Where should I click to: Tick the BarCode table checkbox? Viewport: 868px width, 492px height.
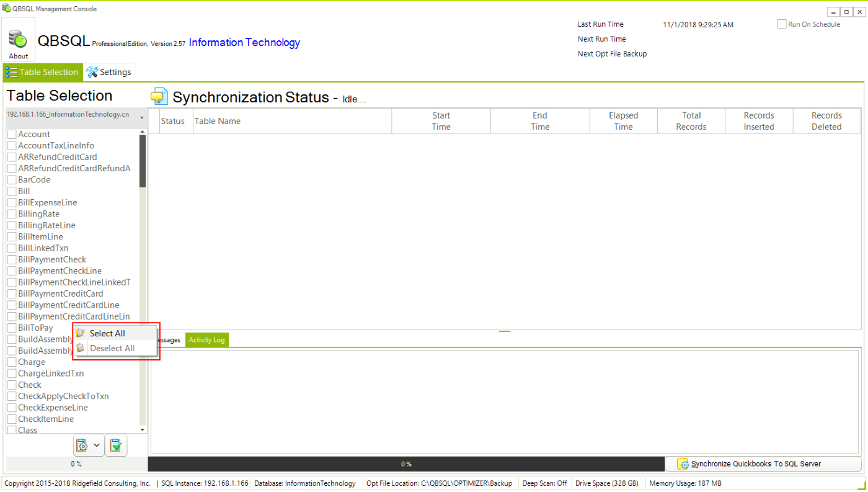coord(12,180)
